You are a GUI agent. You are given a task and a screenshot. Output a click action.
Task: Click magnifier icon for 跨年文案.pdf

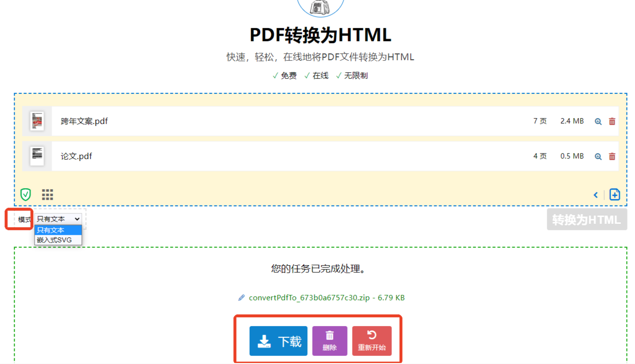[x=598, y=121]
